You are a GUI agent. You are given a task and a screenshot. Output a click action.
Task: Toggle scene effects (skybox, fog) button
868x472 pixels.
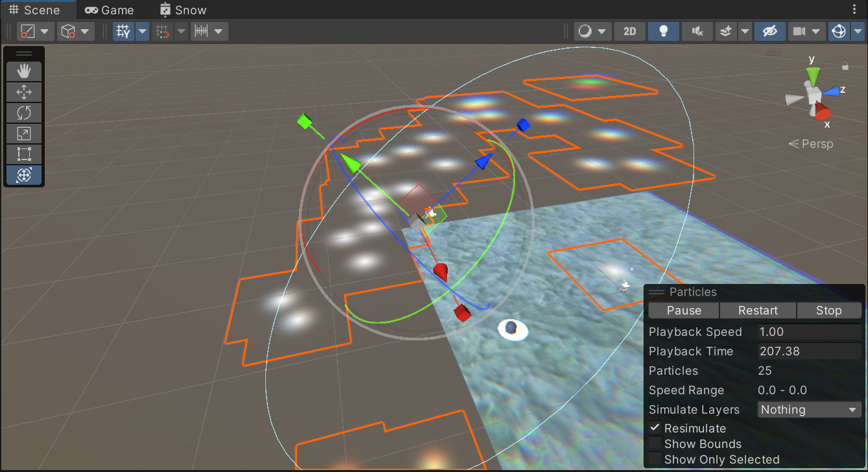pyautogui.click(x=727, y=31)
